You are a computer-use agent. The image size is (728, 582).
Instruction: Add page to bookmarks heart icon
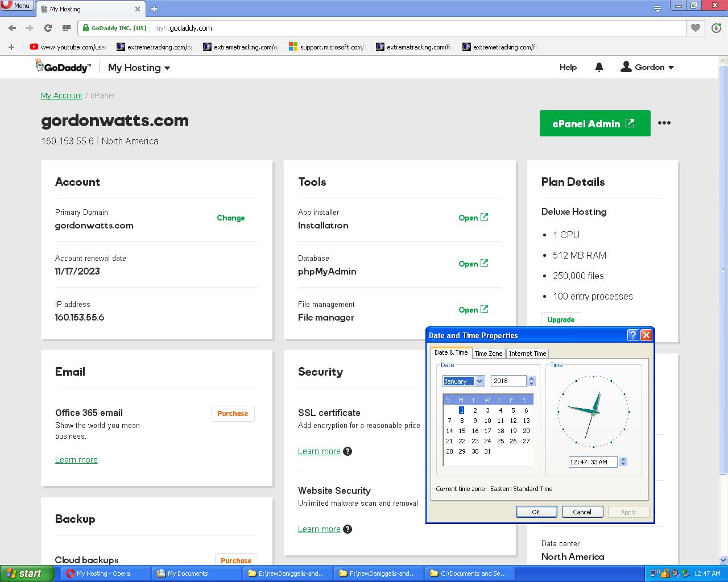695,28
